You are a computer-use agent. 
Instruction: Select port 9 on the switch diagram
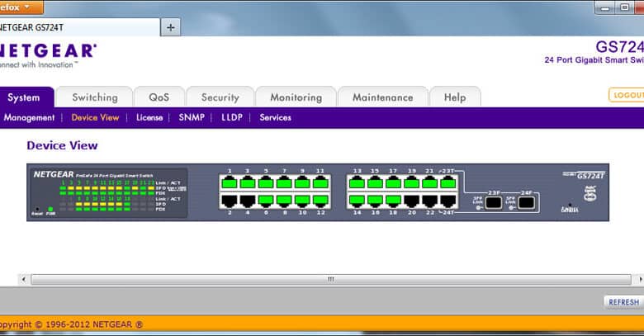[302, 182]
